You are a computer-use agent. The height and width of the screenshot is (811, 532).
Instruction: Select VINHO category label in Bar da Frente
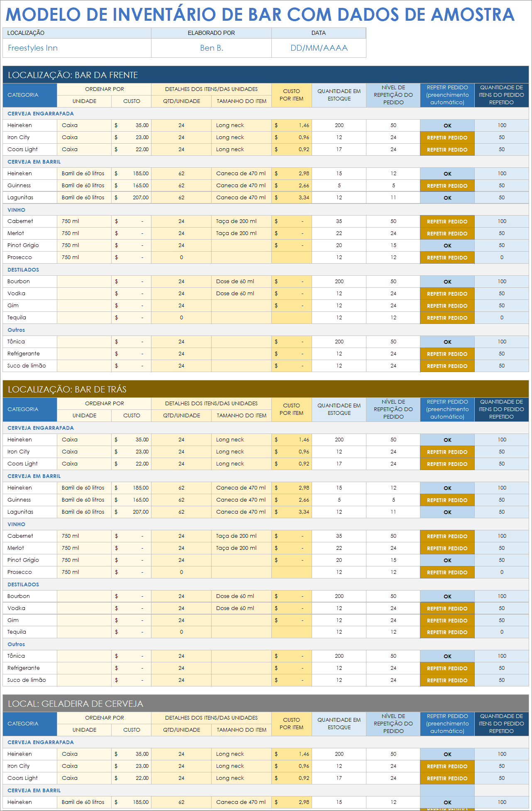click(x=17, y=210)
